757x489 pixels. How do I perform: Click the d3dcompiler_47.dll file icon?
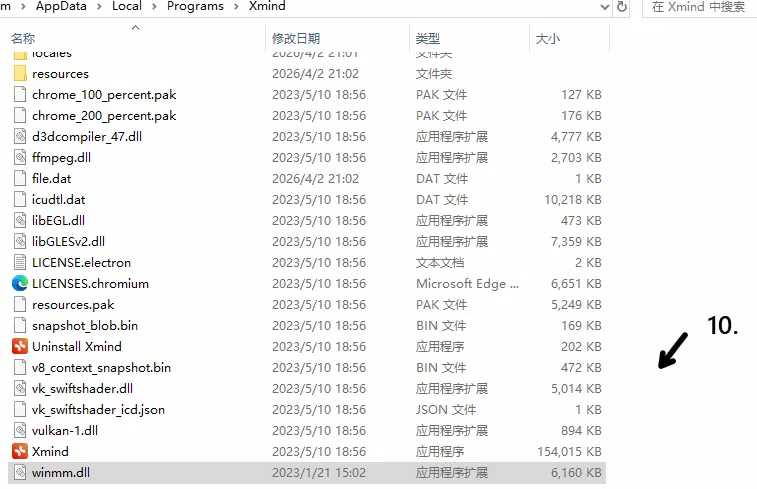20,137
